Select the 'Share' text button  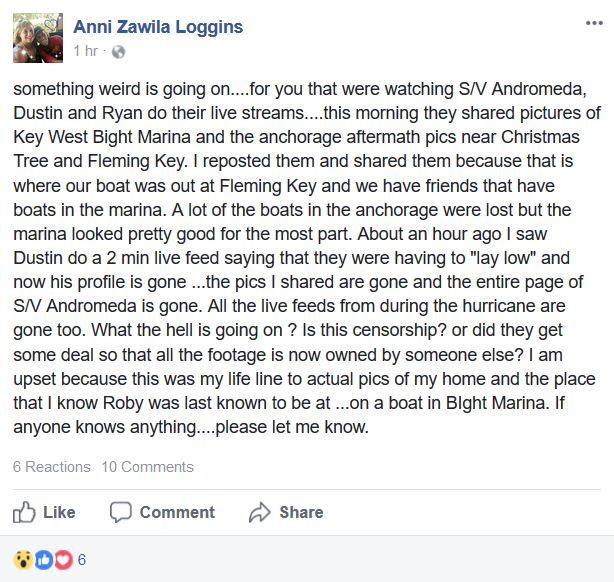click(x=301, y=512)
